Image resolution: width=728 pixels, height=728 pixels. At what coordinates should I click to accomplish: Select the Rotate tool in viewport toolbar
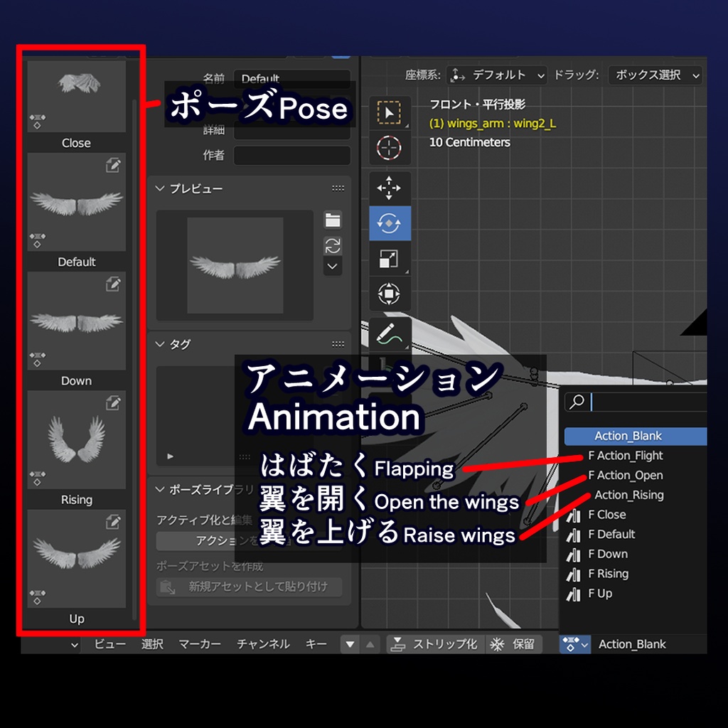pos(389,223)
